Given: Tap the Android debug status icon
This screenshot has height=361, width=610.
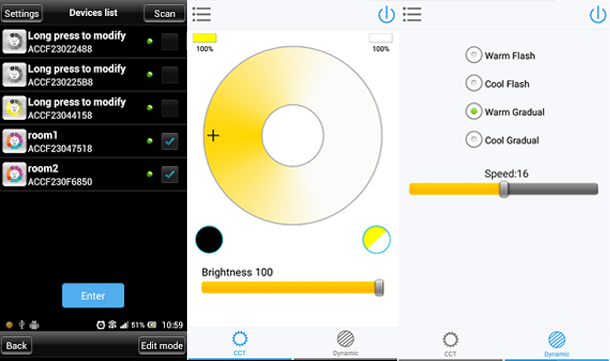Looking at the screenshot, I should [34, 324].
